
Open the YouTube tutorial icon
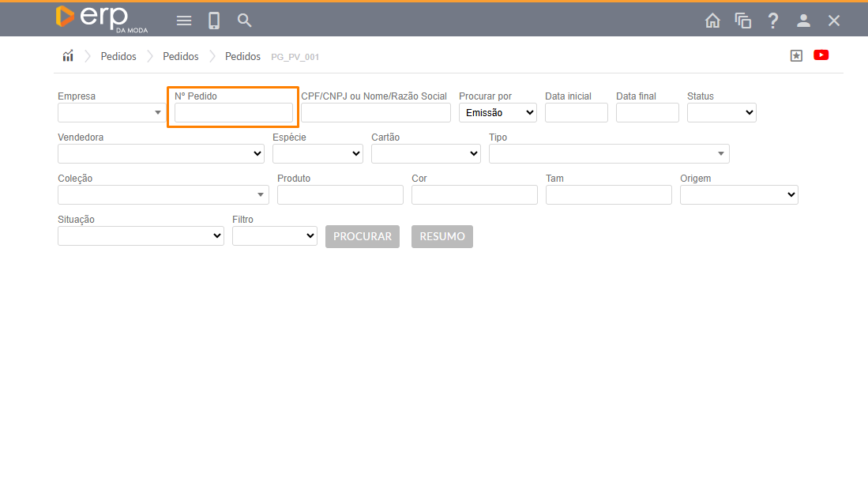coord(821,55)
